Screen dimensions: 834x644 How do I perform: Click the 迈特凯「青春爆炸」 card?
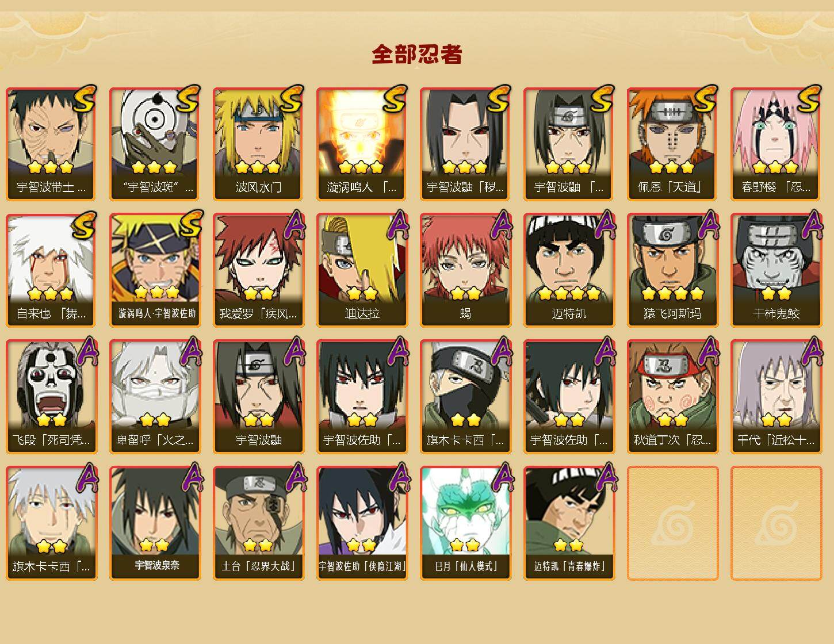tap(569, 523)
